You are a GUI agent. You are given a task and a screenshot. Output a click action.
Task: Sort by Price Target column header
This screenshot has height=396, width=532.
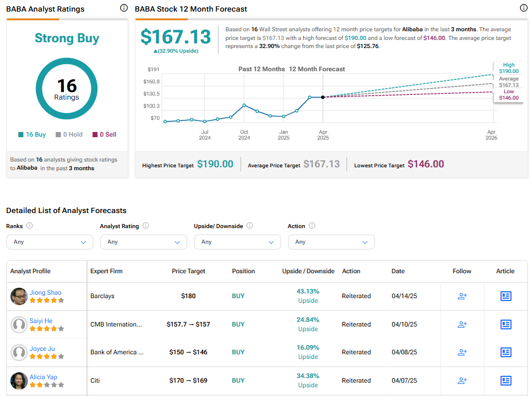click(188, 271)
